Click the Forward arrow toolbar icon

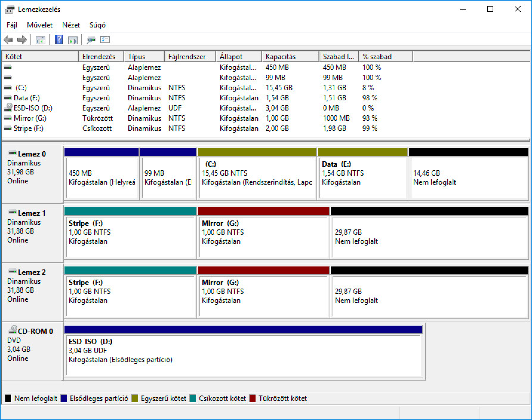click(x=22, y=39)
